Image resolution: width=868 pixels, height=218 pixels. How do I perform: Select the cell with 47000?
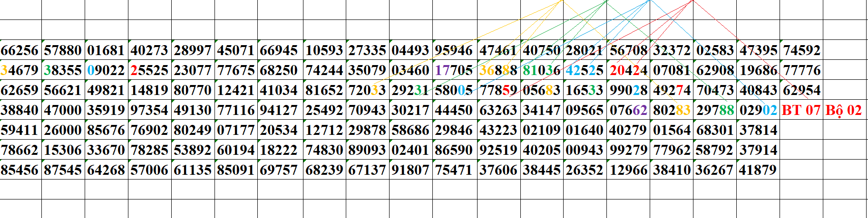coord(63,110)
